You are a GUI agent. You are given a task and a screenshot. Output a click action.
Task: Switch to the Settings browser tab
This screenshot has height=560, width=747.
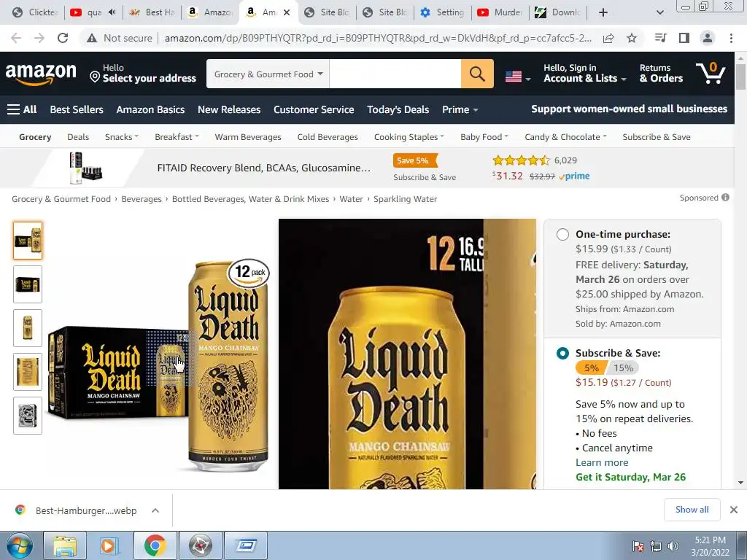point(443,12)
